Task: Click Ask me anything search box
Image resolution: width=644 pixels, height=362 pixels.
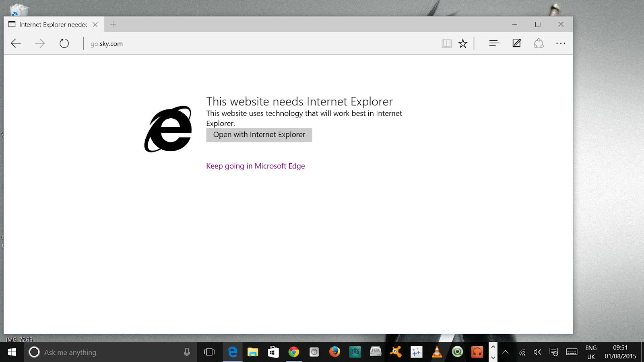Action: [111, 352]
